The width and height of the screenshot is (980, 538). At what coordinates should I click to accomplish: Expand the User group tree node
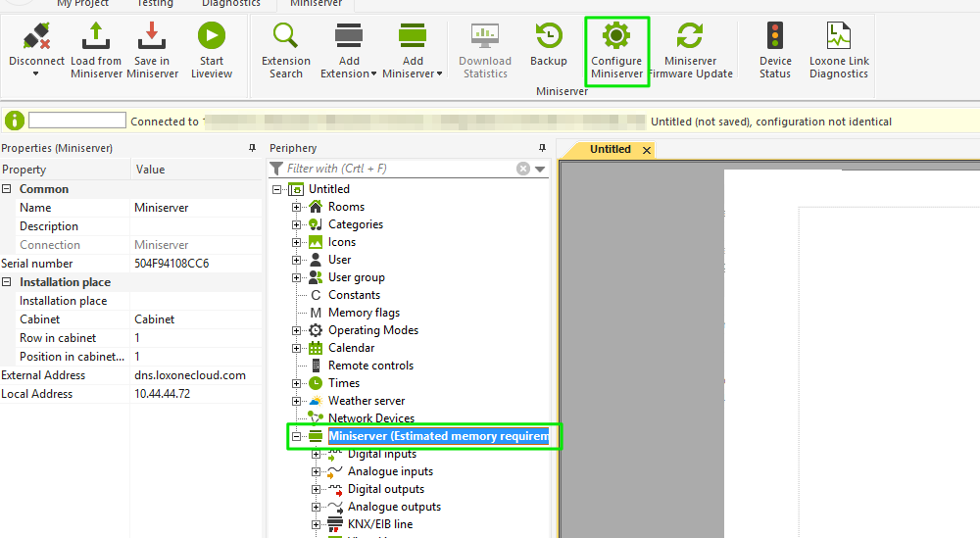point(296,277)
